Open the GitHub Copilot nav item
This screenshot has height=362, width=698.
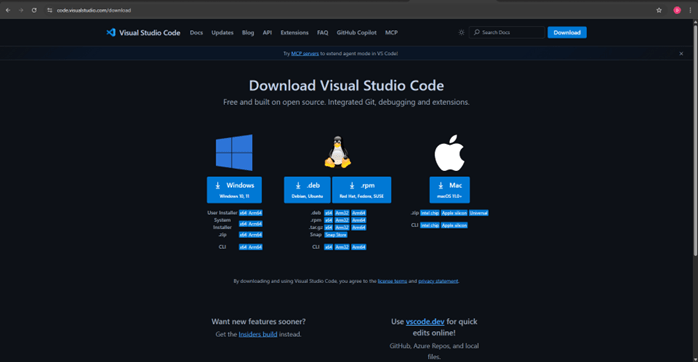point(357,33)
